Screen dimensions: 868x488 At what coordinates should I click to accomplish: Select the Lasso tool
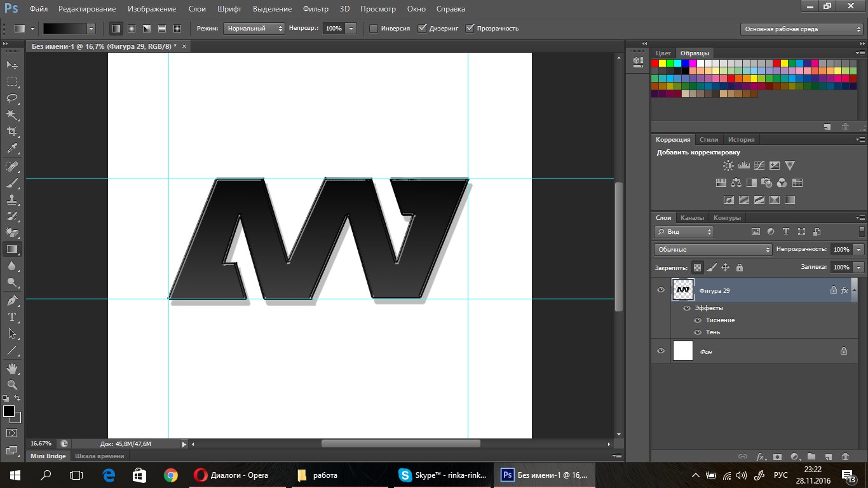[x=12, y=98]
